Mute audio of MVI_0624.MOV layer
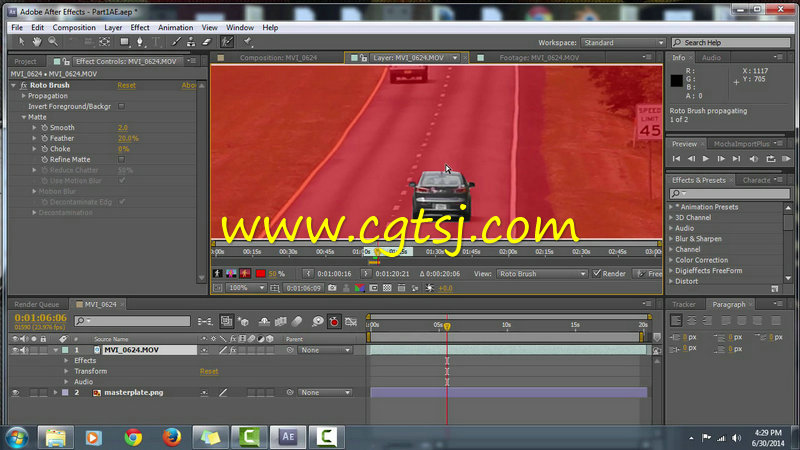This screenshot has width=800, height=450. pos(24,350)
